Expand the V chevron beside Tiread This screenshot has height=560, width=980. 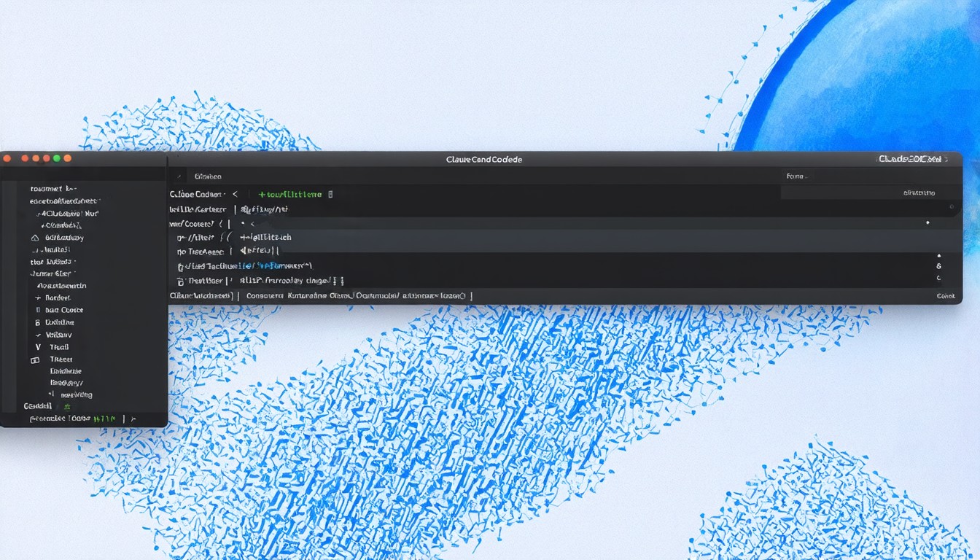click(37, 347)
